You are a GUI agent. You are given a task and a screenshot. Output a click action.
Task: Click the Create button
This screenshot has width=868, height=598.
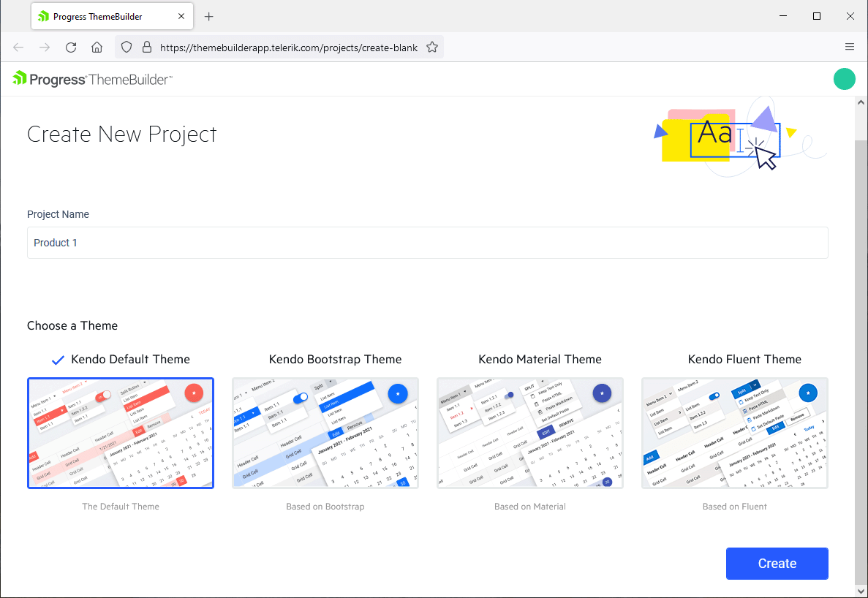(777, 563)
